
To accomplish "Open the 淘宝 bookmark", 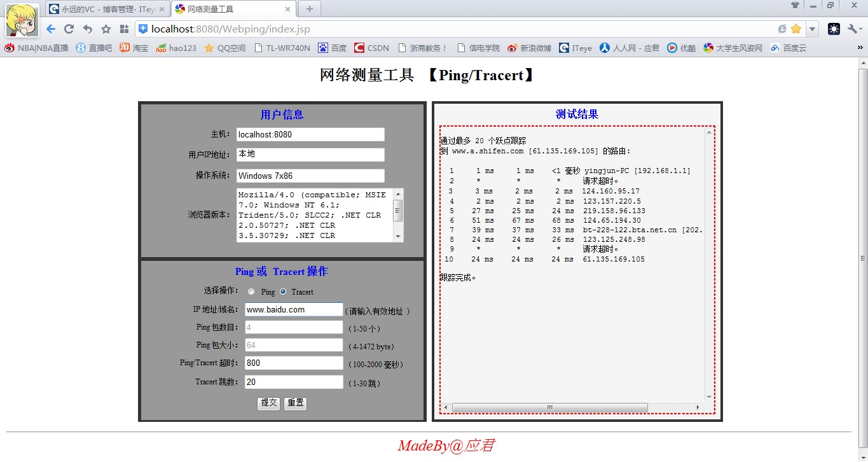I will (x=134, y=48).
